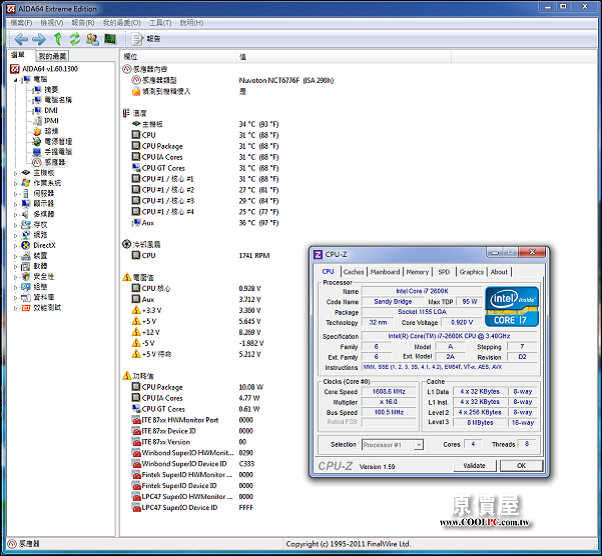The image size is (602, 556).
Task: Click the green Refresh toolbar icon
Action: point(74,39)
